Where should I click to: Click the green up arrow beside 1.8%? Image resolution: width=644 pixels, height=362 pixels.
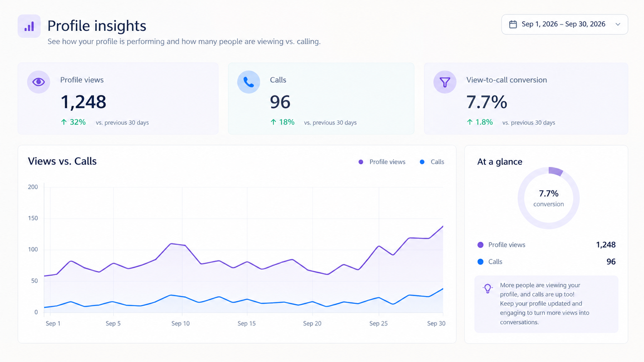point(470,122)
